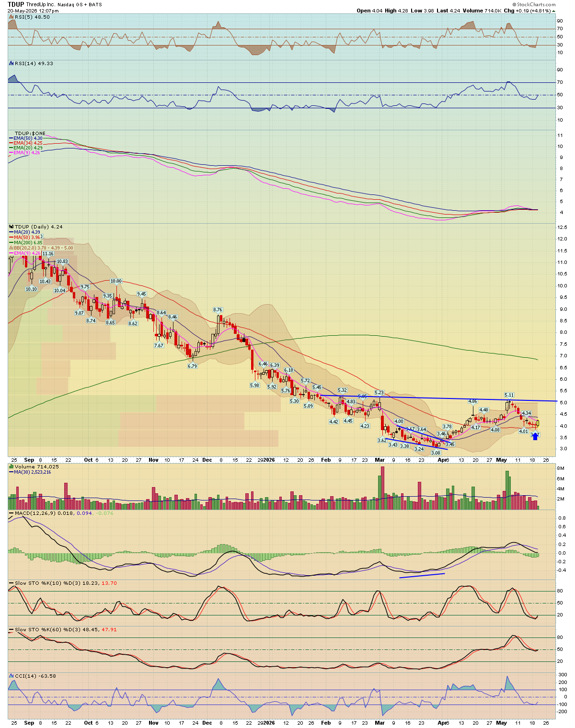
Task: Click the 5.32 February peak annotation
Action: 342,390
